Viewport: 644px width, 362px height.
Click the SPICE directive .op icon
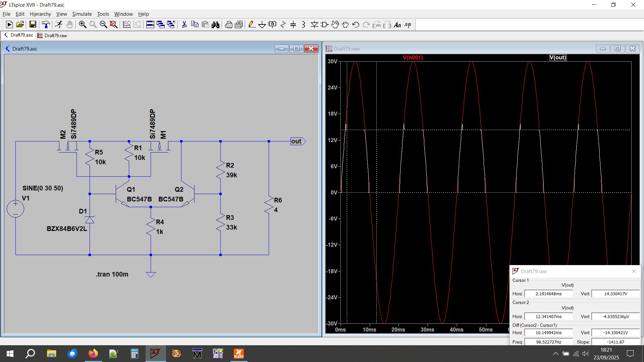pos(408,24)
